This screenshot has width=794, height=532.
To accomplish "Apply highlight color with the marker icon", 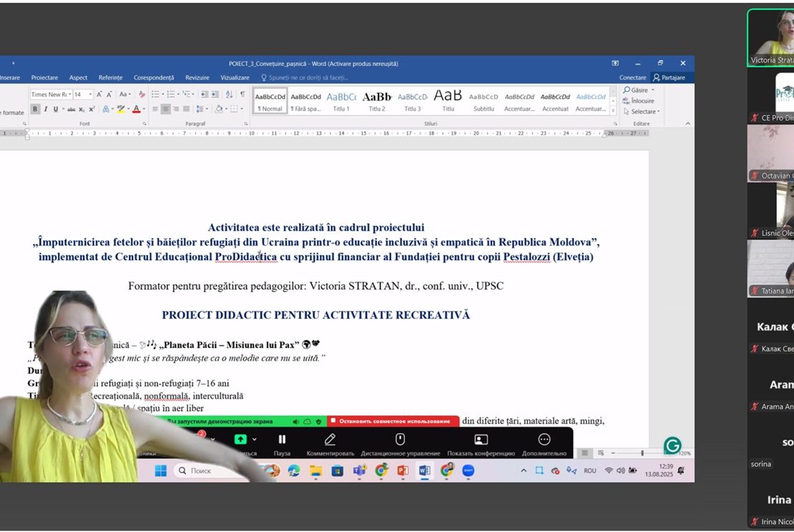I will coord(120,109).
